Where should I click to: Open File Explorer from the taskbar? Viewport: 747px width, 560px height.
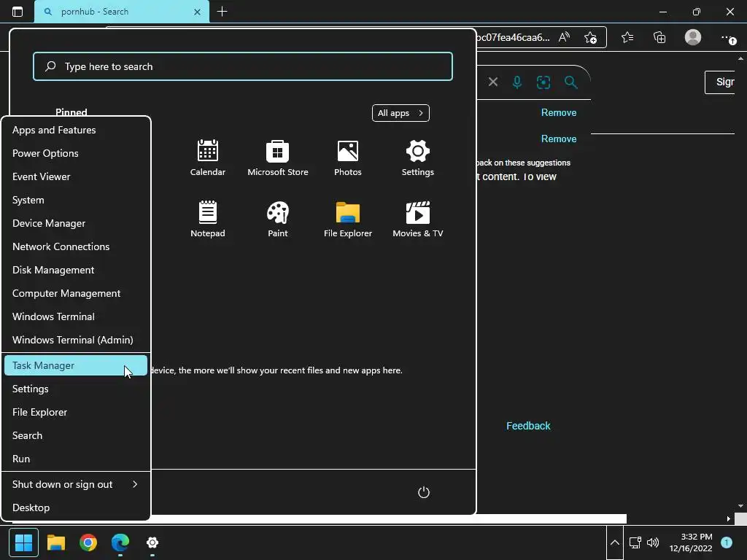(x=55, y=542)
